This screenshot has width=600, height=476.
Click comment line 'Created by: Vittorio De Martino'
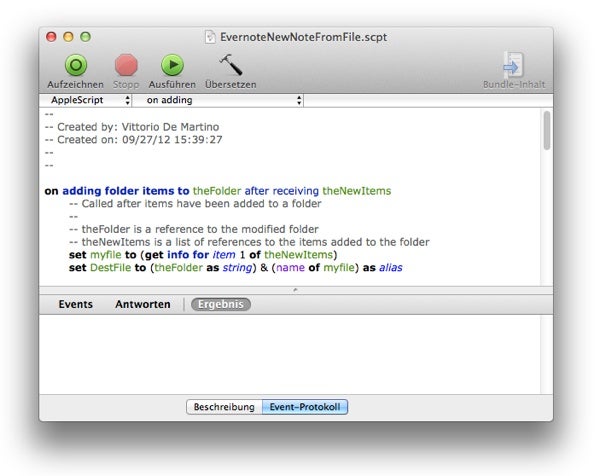[132, 127]
